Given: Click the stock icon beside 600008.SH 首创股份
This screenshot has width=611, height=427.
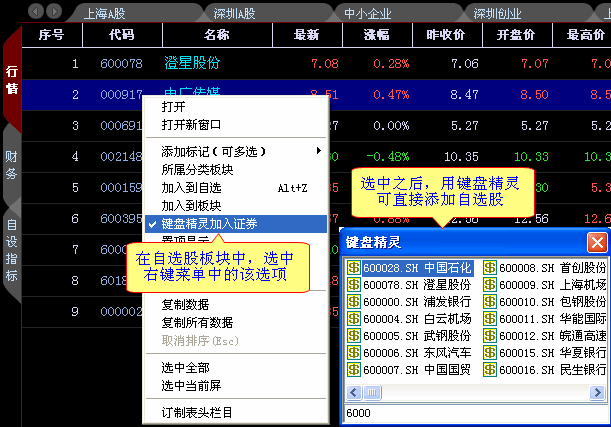Looking at the screenshot, I should 490,268.
